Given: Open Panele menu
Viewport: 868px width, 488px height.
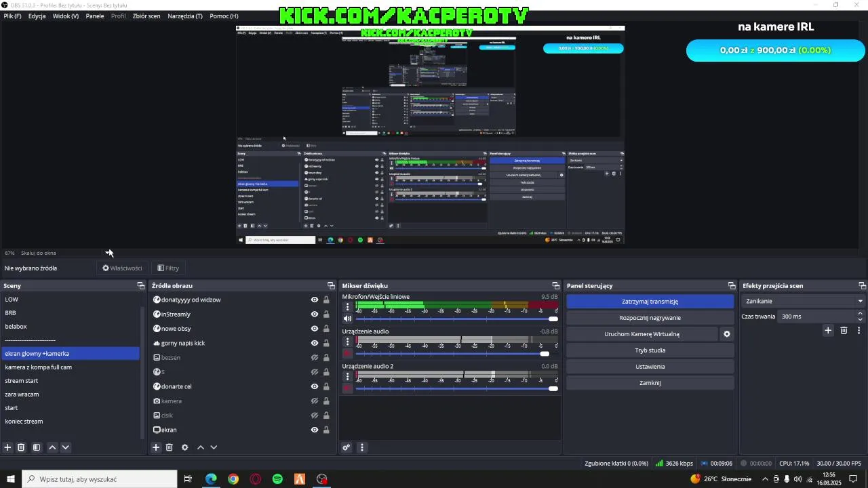Looking at the screenshot, I should (x=95, y=16).
